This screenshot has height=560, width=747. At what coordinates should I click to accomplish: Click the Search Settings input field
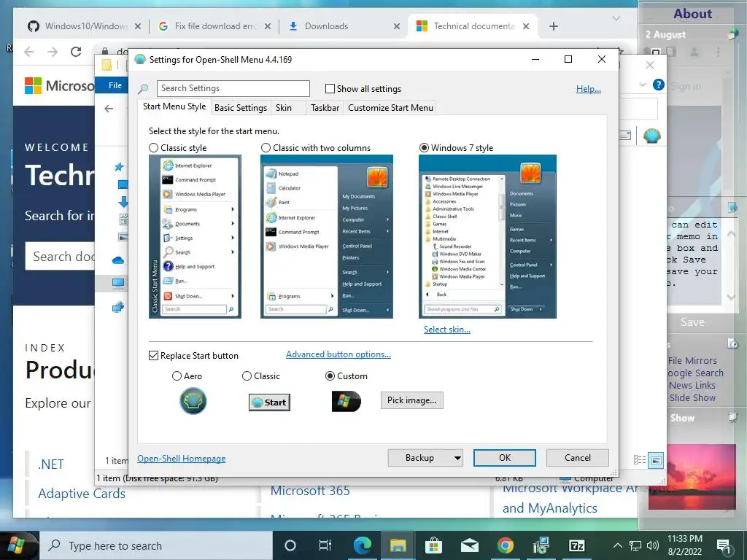(x=233, y=88)
